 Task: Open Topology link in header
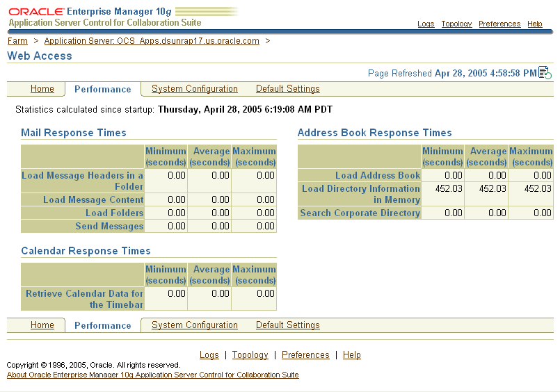coord(456,24)
